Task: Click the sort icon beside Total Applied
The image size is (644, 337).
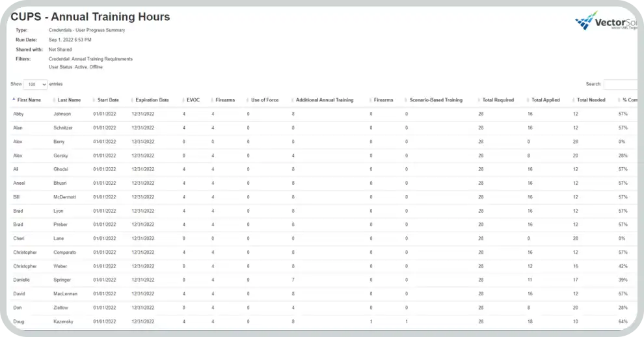Action: [x=528, y=100]
